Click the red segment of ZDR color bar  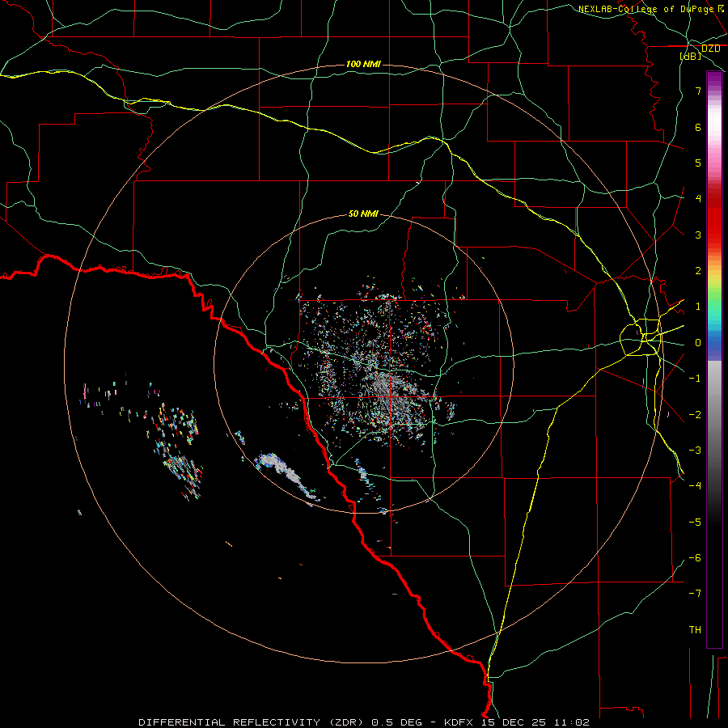coord(714,218)
